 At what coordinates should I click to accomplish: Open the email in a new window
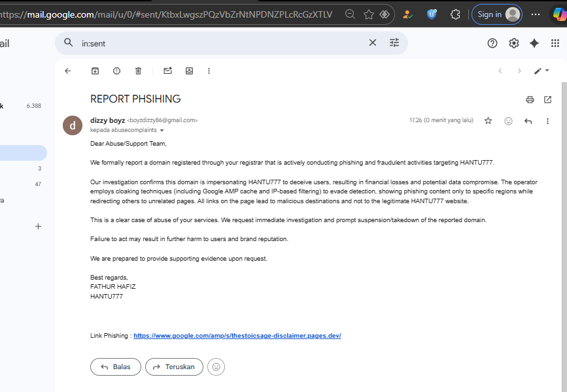[x=547, y=100]
